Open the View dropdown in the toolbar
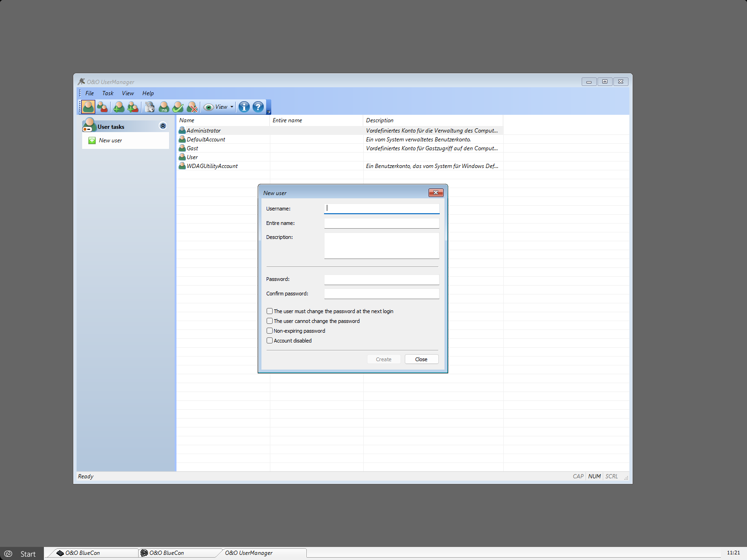 (218, 107)
